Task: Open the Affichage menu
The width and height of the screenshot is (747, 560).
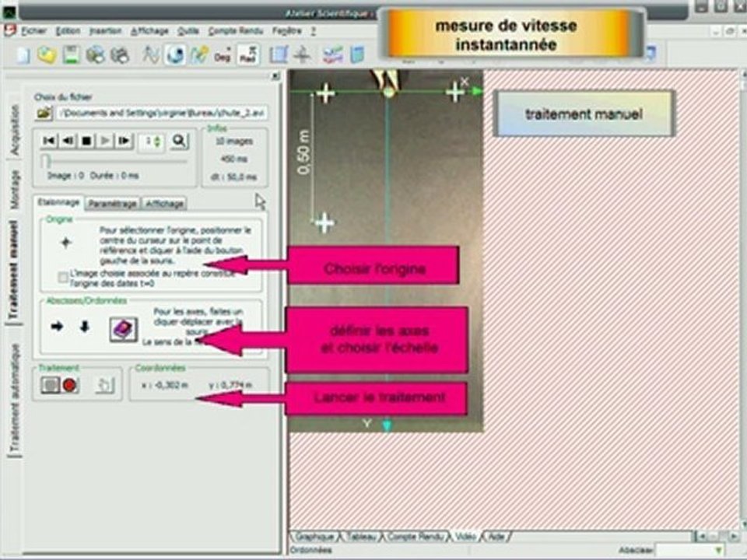Action: click(x=149, y=31)
